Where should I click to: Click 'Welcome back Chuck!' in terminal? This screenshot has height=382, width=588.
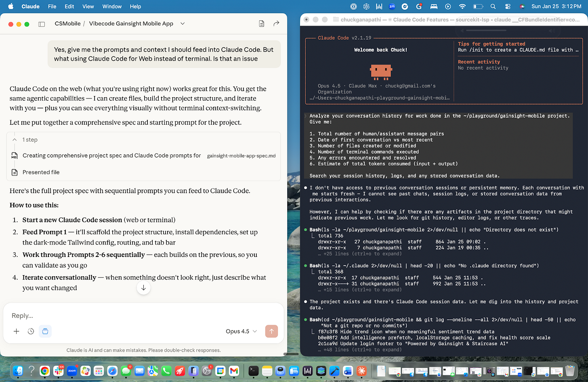point(380,50)
